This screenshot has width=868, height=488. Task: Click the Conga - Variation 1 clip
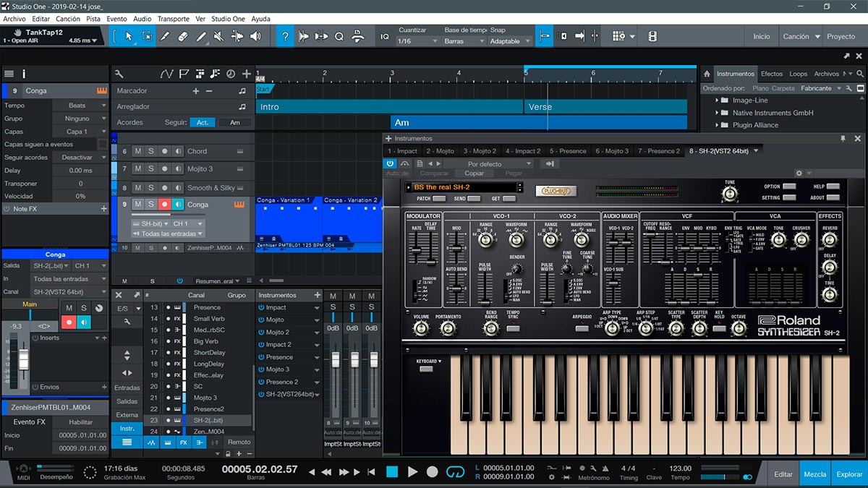click(289, 218)
